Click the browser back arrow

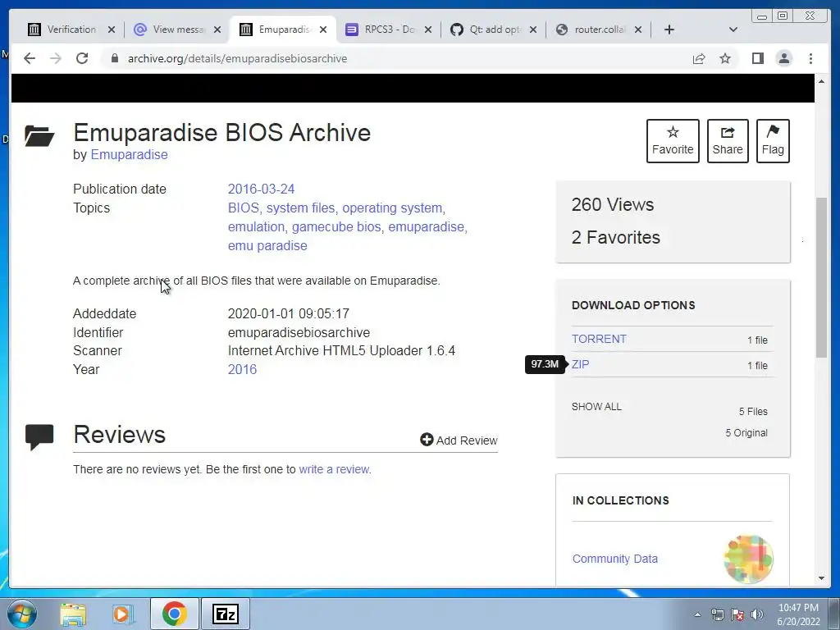(x=30, y=58)
